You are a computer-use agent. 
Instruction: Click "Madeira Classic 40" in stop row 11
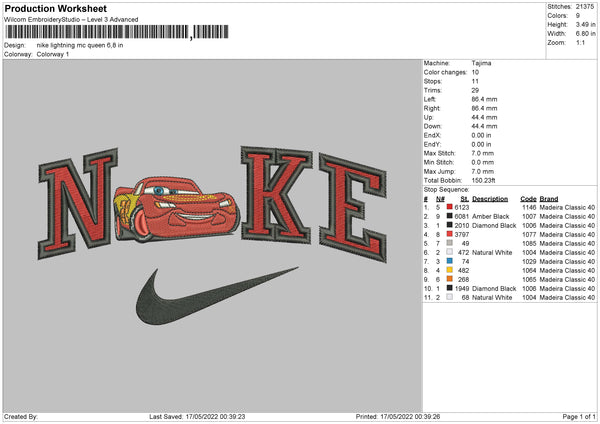pyautogui.click(x=567, y=297)
